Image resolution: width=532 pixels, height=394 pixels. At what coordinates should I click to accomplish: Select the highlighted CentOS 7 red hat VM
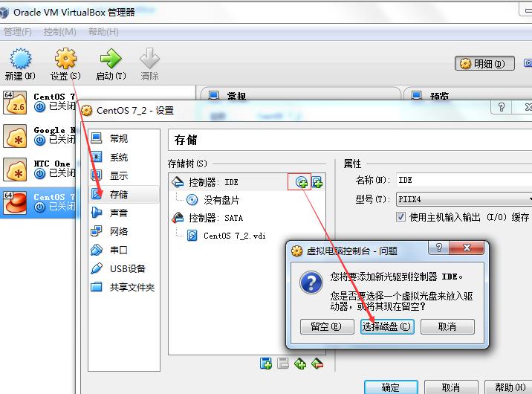coord(39,202)
